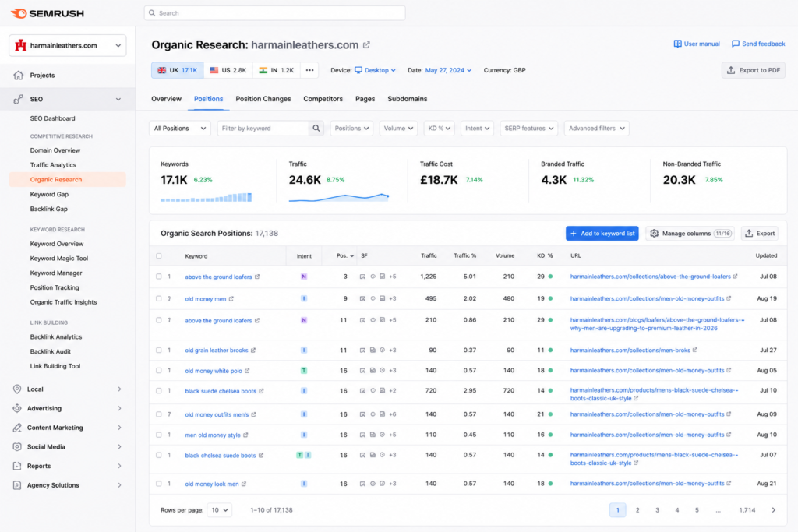Click the Keywords trend bar chart
798x532 pixels.
coord(206,197)
